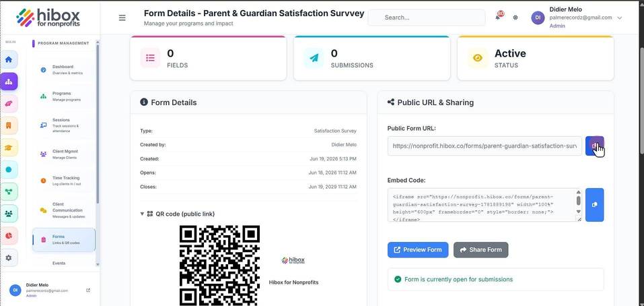Screen dimensions: 644x306
Task: Open the people group rail icon
Action: (9, 214)
